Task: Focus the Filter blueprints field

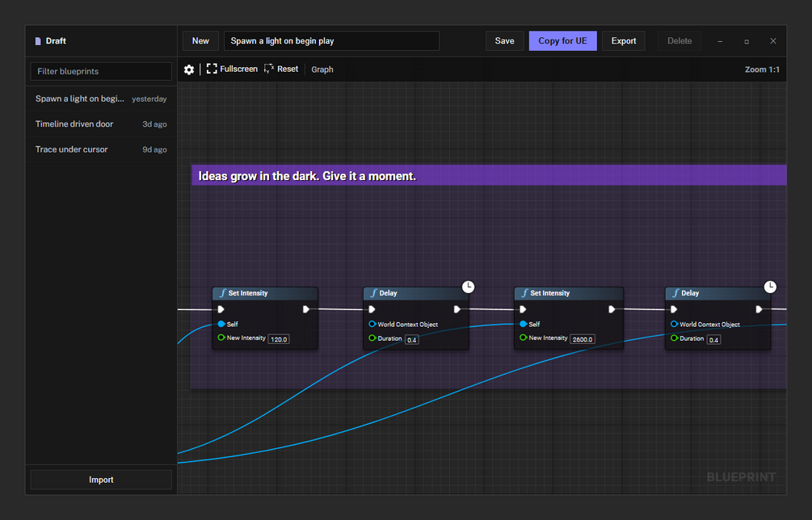Action: 101,71
